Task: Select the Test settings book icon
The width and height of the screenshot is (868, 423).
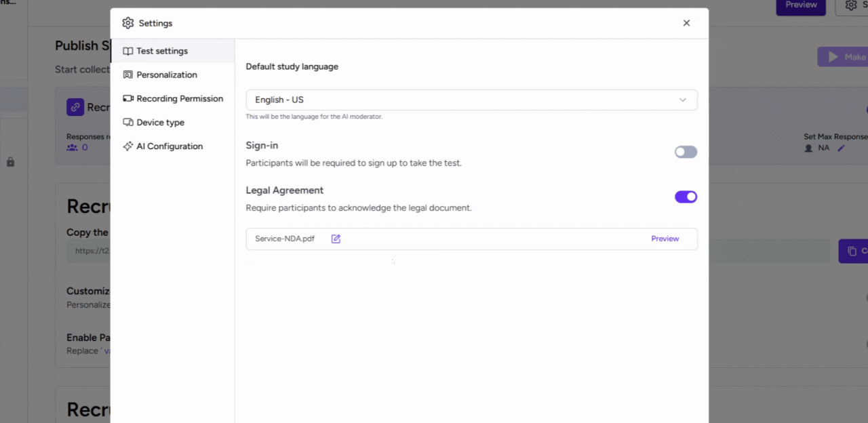Action: 128,51
